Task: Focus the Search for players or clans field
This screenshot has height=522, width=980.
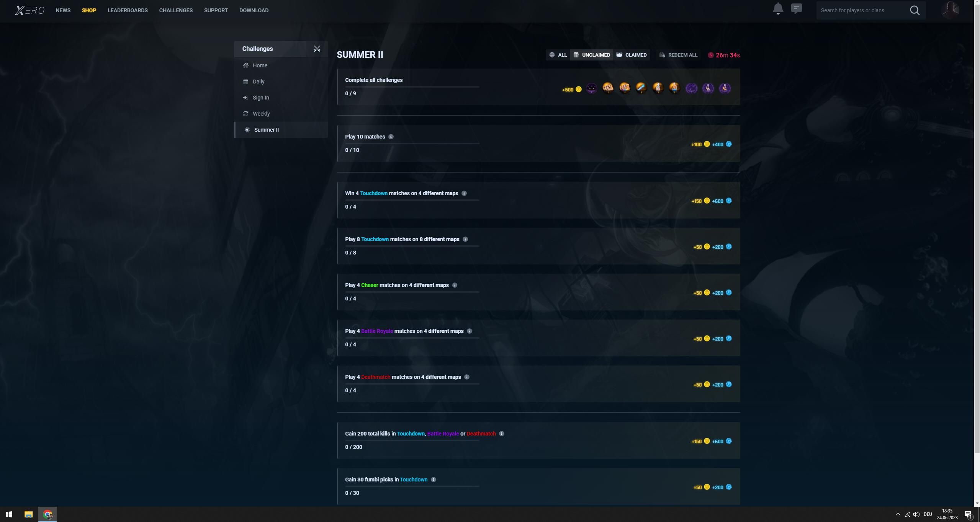Action: click(x=862, y=10)
